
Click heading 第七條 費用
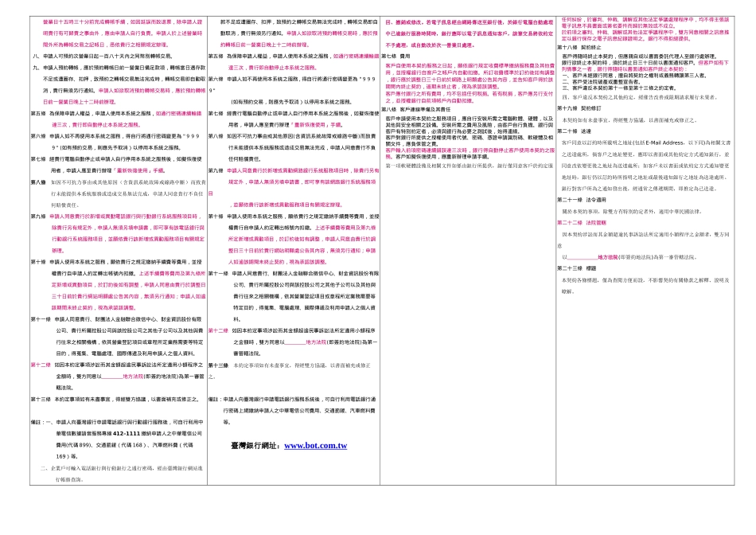(396, 57)
